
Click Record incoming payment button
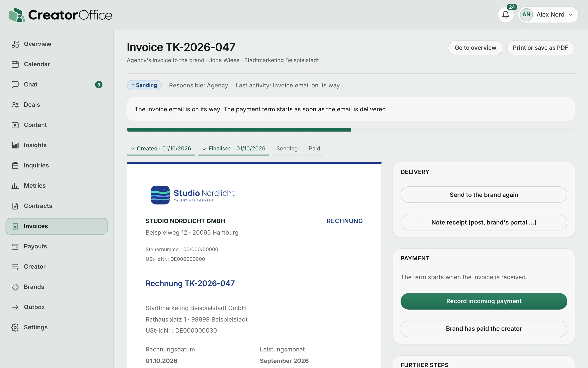[484, 301]
